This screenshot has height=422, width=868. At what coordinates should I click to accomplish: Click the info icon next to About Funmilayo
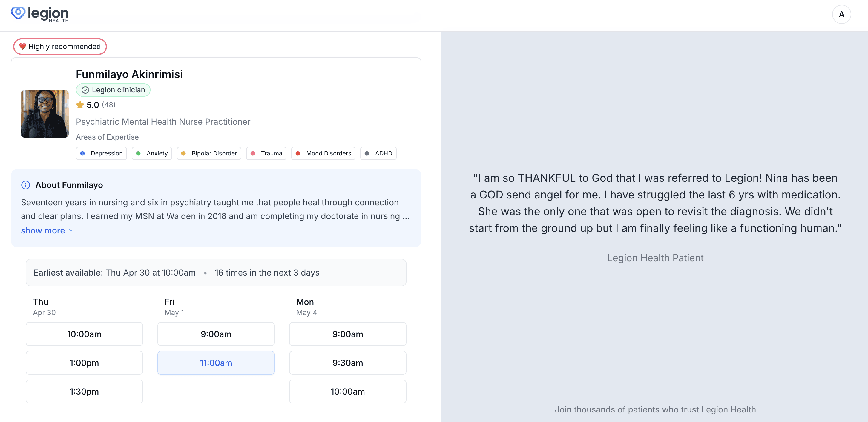tap(26, 185)
